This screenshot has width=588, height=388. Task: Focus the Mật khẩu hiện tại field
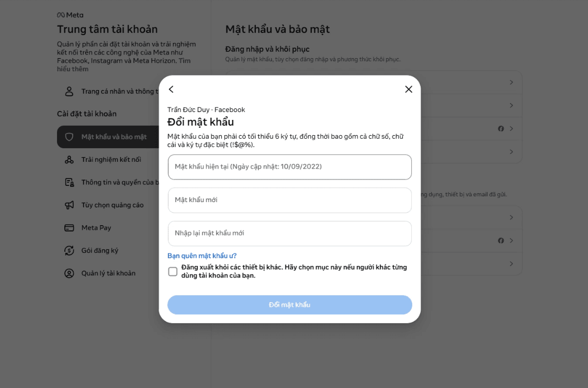click(x=289, y=167)
